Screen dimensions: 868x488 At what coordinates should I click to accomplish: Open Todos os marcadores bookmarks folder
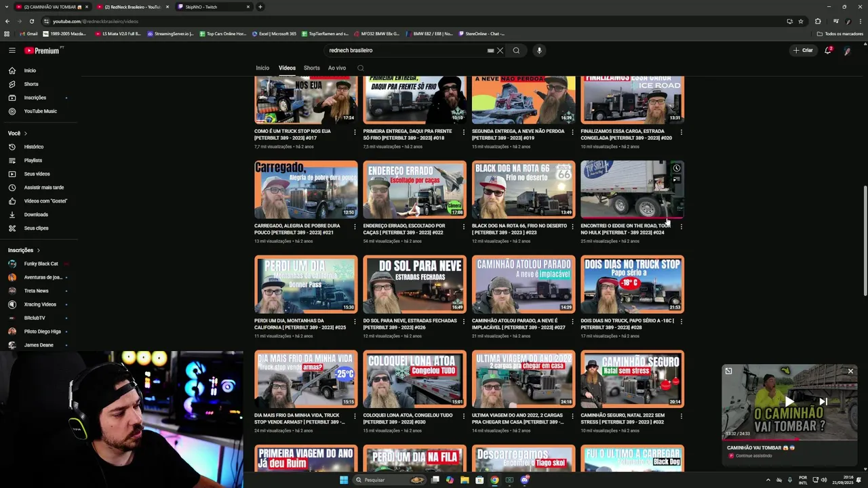click(840, 34)
